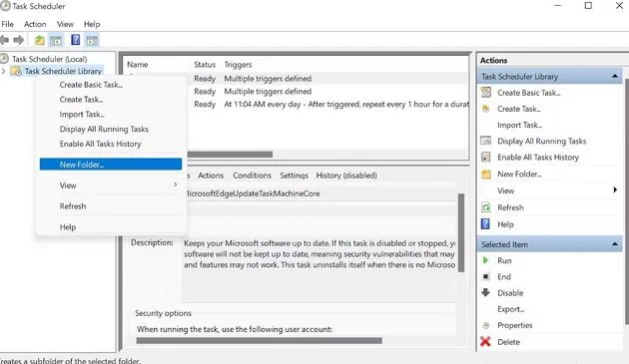Click the Help icon in Actions pane
629x364 pixels.
pos(485,223)
